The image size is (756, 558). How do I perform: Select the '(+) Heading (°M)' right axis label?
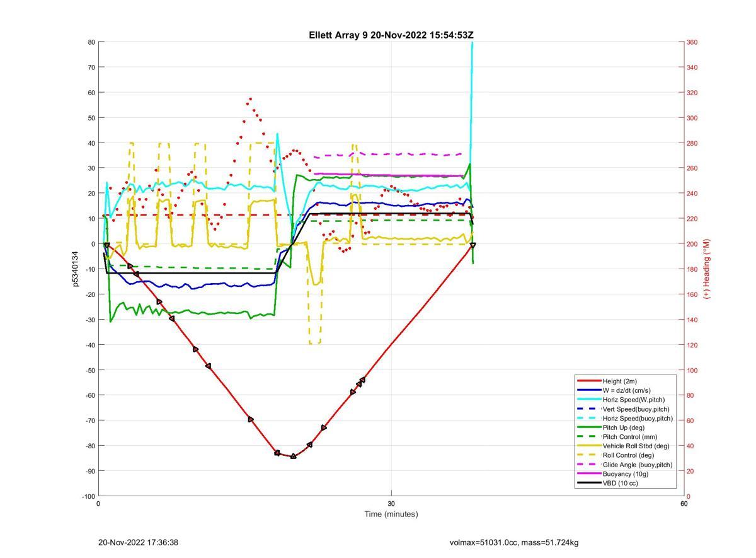(x=706, y=269)
